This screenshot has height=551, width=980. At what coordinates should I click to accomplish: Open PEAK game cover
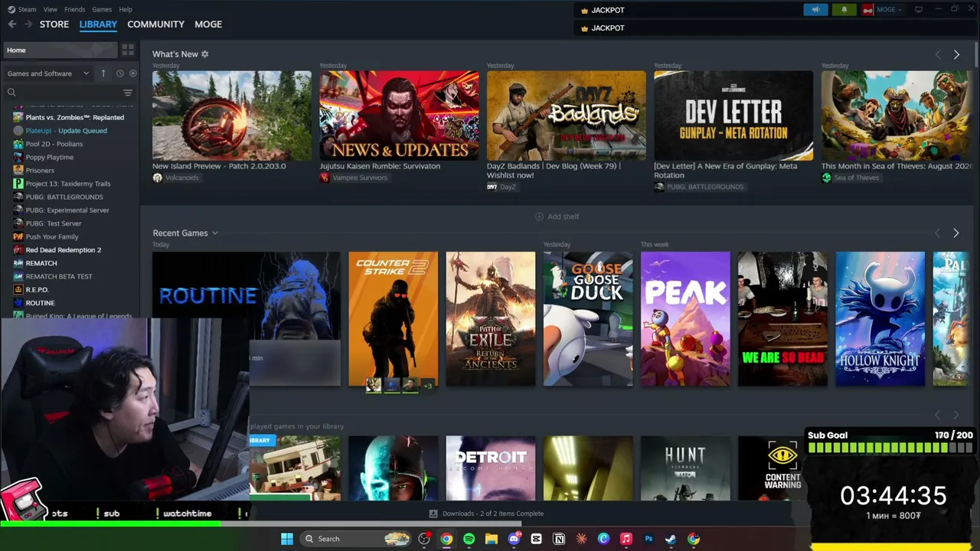point(685,319)
